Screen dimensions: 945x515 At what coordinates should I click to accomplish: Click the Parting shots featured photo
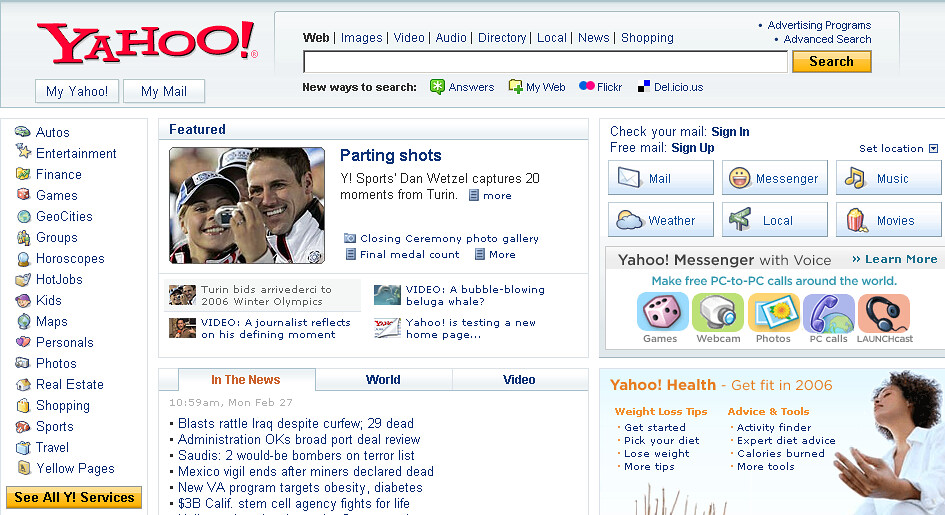point(247,205)
